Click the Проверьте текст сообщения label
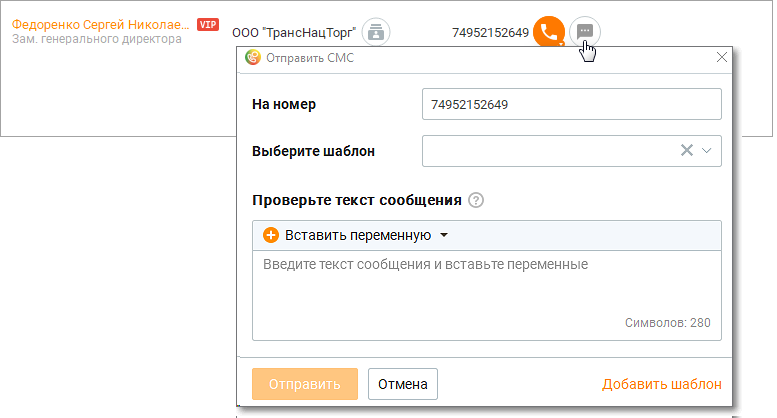This screenshot has height=418, width=777. pos(357,200)
